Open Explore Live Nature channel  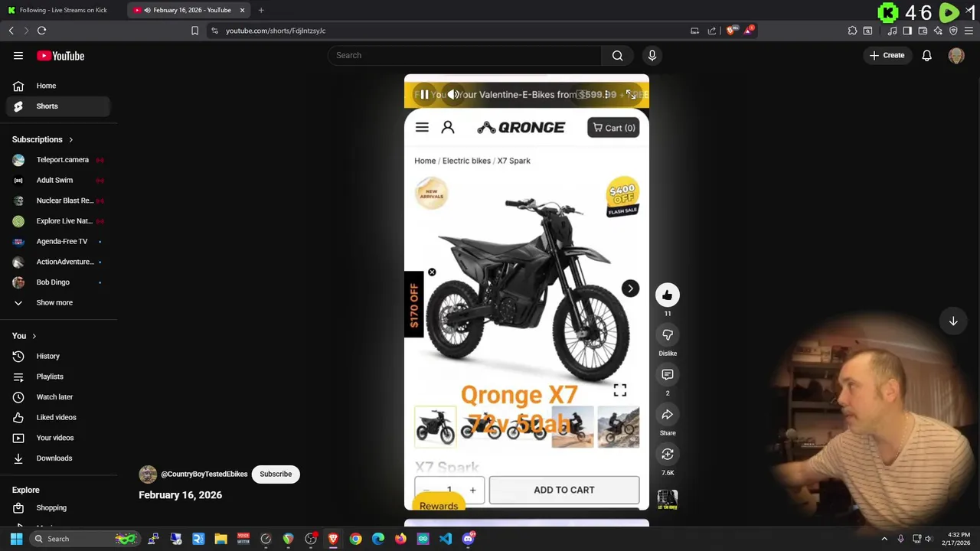click(58, 221)
